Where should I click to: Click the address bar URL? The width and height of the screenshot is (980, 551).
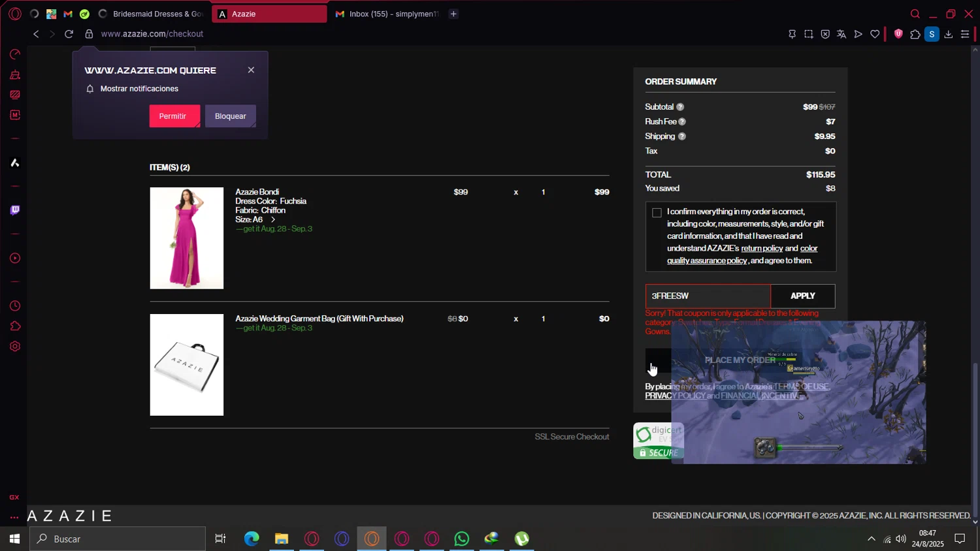152,34
